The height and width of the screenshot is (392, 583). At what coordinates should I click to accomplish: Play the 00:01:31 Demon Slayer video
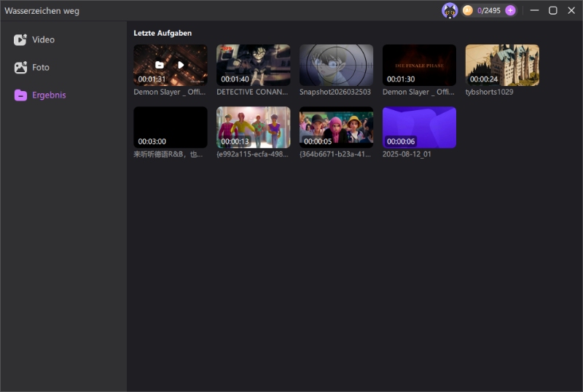(x=181, y=65)
